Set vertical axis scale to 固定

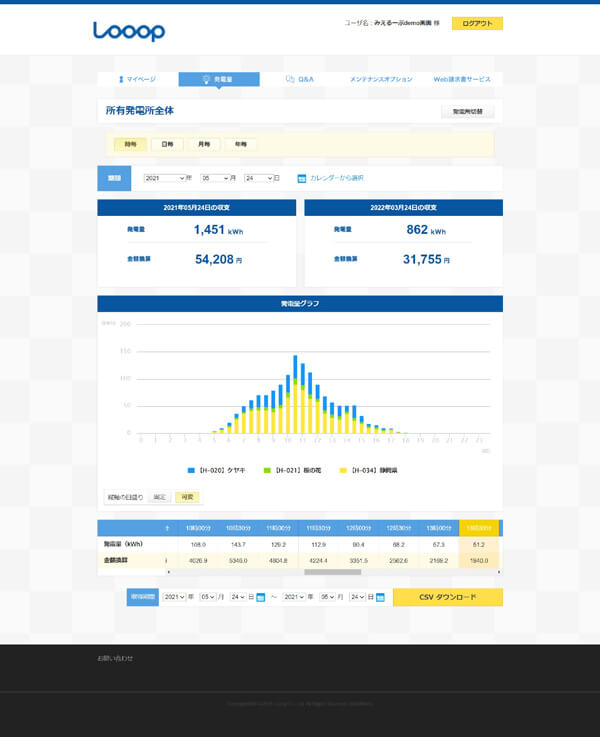160,497
